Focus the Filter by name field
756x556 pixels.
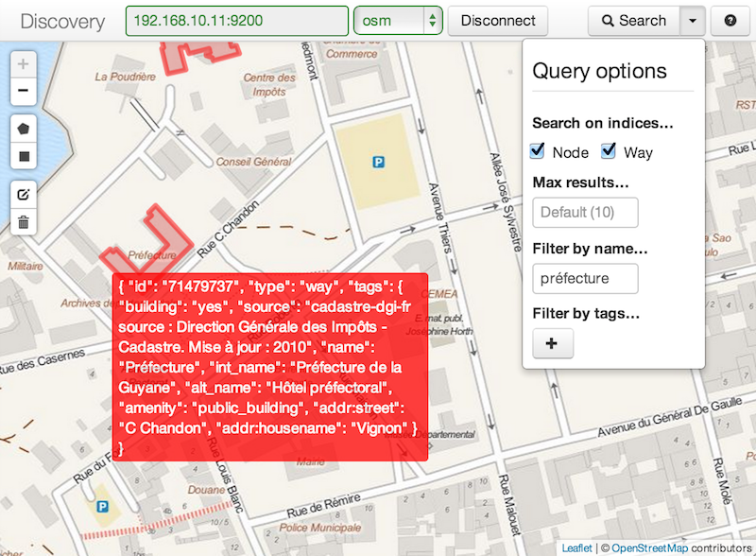click(x=585, y=279)
